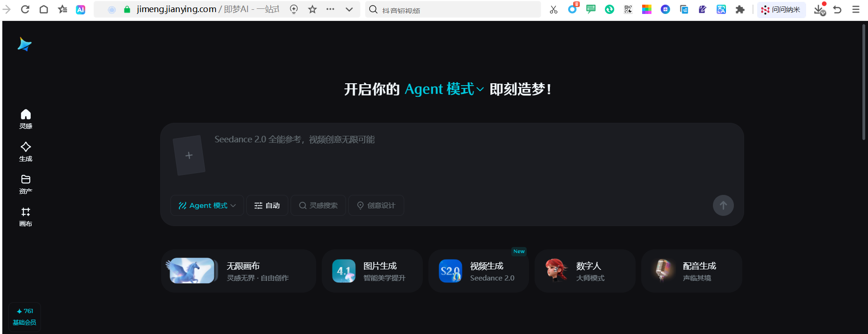
Task: Click the 自动 settings button
Action: [x=267, y=206]
